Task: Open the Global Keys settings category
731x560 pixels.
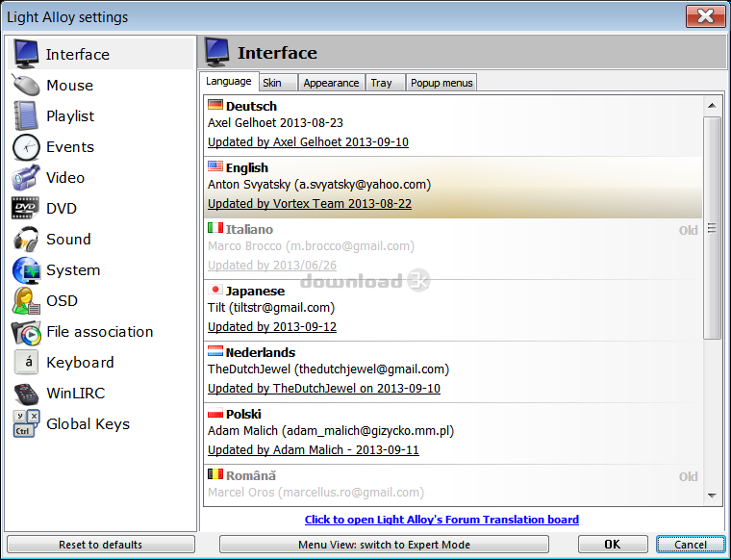Action: (100, 423)
